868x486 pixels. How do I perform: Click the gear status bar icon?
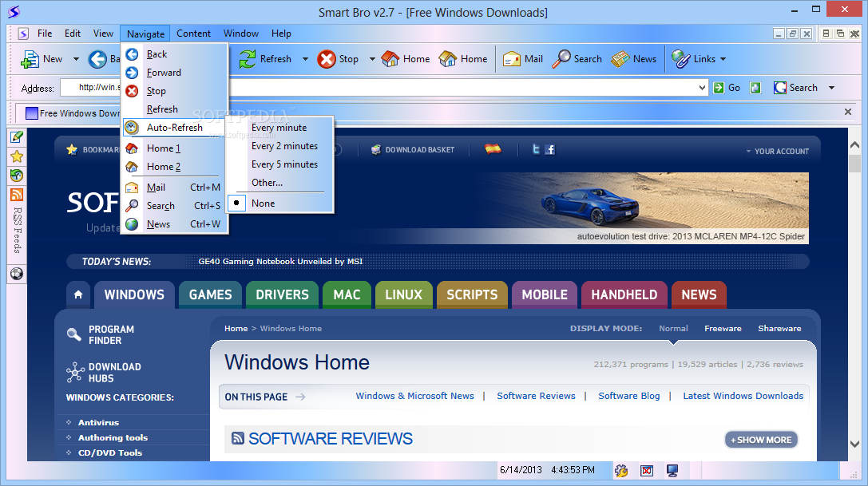(621, 471)
